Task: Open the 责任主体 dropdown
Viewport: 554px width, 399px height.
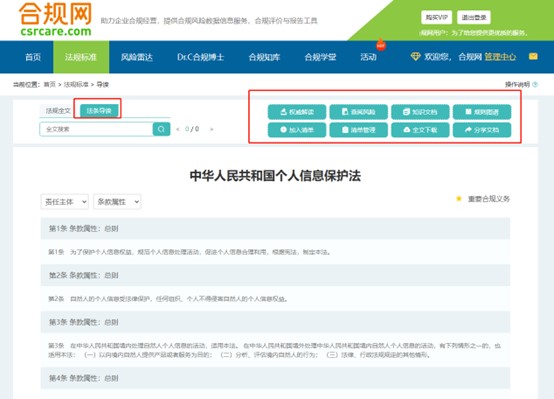Action: coord(65,202)
